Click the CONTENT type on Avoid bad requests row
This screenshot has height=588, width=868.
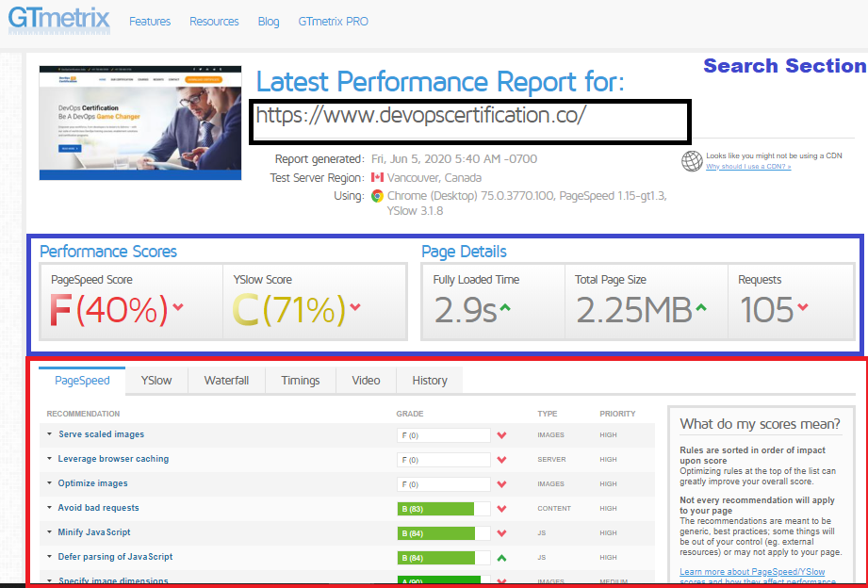[x=554, y=508]
